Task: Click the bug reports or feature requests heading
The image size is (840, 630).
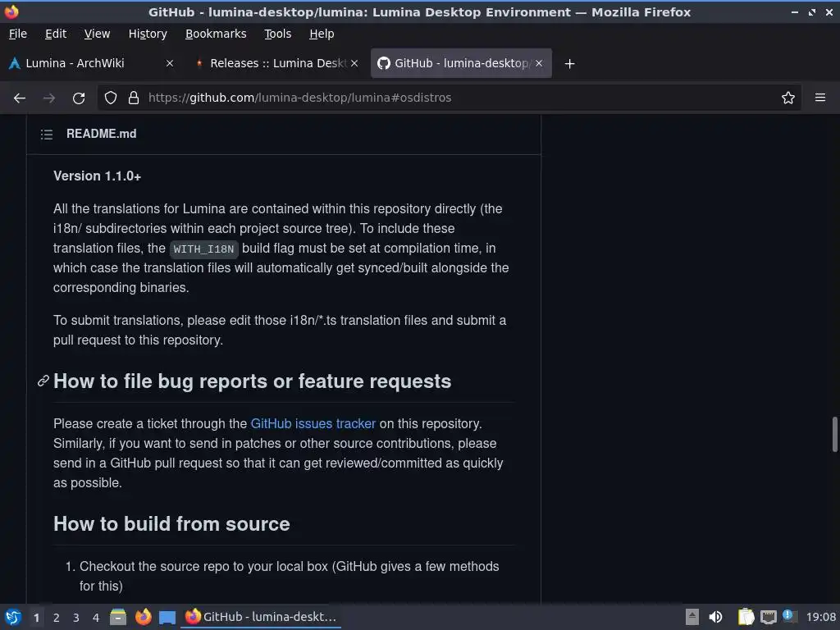Action: pos(253,381)
